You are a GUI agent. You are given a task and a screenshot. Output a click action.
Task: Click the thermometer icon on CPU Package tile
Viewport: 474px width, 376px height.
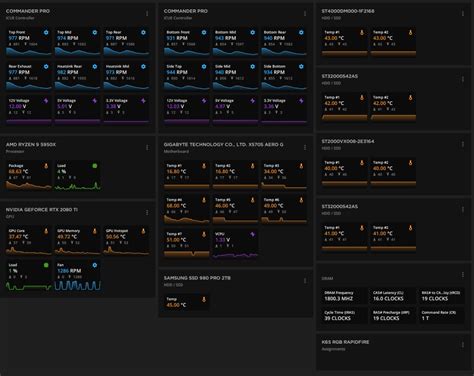46,166
